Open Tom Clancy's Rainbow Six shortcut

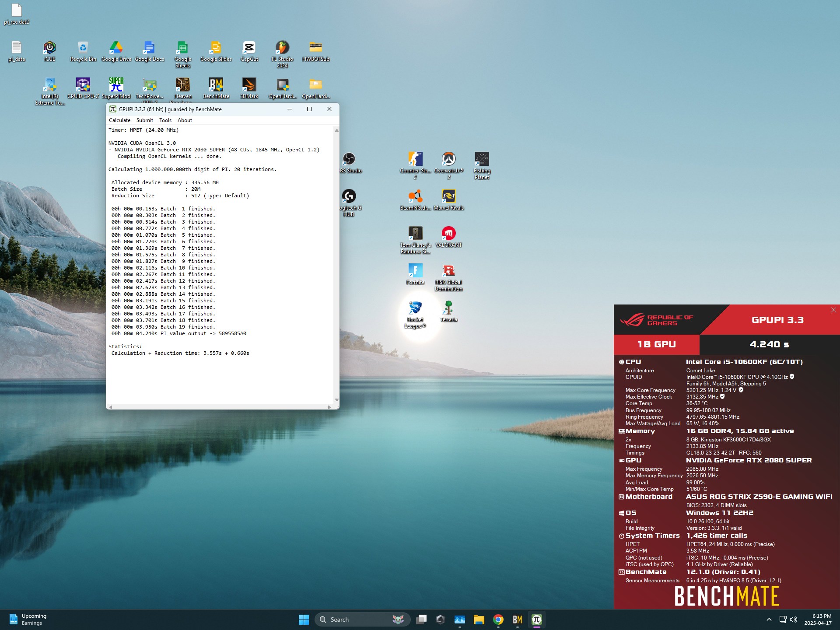[x=415, y=240]
